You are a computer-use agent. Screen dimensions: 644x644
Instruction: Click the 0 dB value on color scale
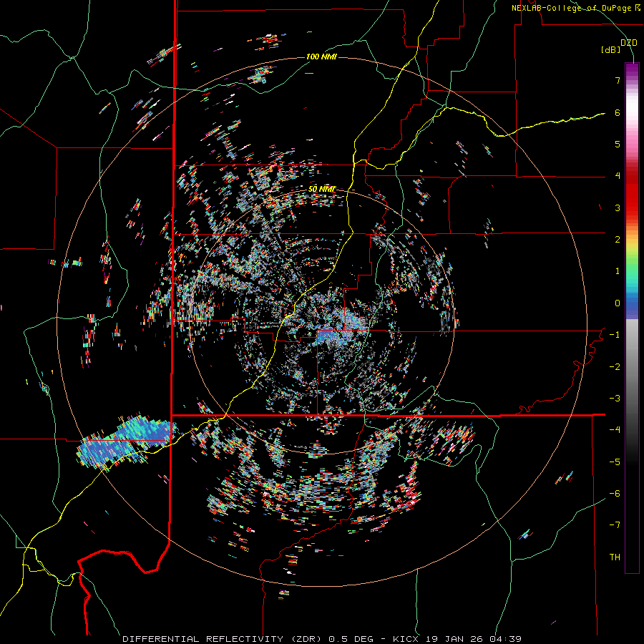pyautogui.click(x=618, y=303)
